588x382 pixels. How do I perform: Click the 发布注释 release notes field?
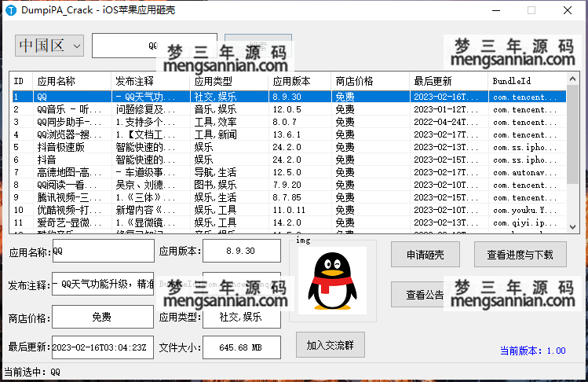[x=103, y=284]
